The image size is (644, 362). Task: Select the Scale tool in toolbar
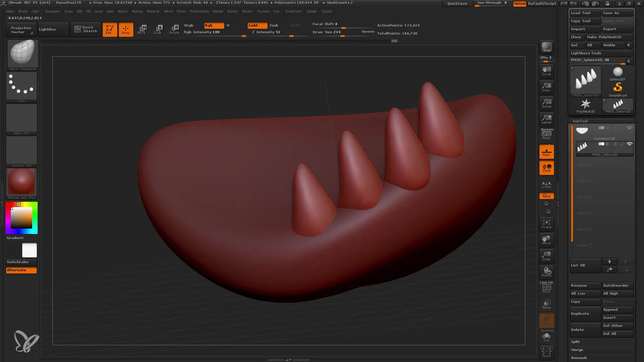(x=157, y=29)
